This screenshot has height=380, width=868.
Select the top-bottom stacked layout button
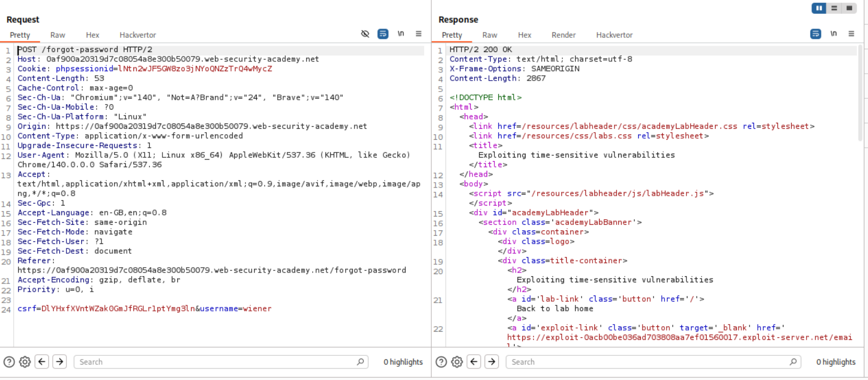click(834, 8)
